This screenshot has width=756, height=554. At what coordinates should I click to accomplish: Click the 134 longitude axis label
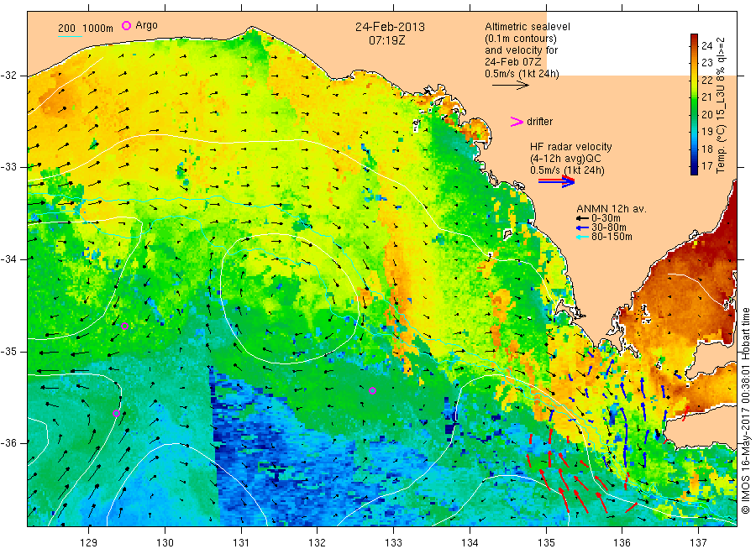pos(470,543)
